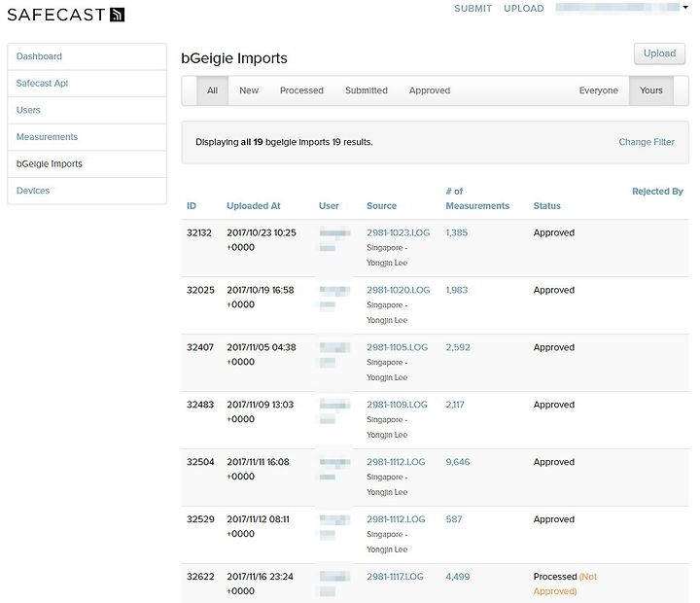Screen dimensions: 700x603
Task: Open 2981-1112.LOG in row 32504
Action: (396, 462)
